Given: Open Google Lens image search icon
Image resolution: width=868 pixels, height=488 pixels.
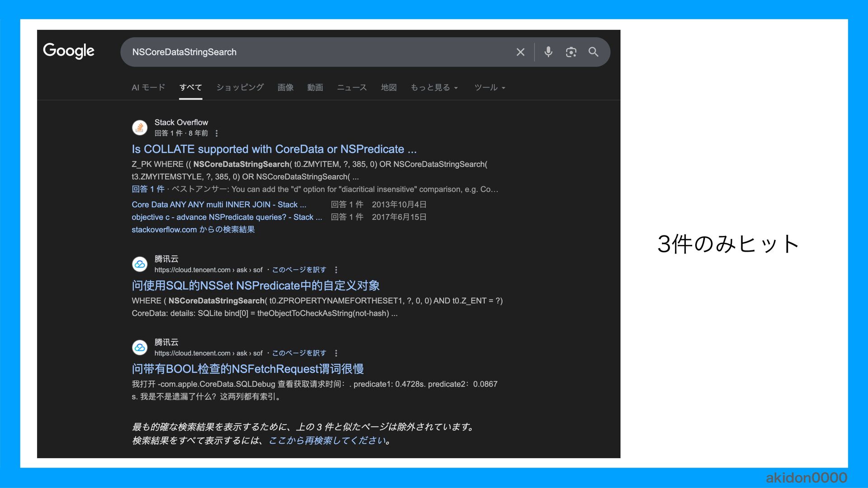Looking at the screenshot, I should point(571,52).
